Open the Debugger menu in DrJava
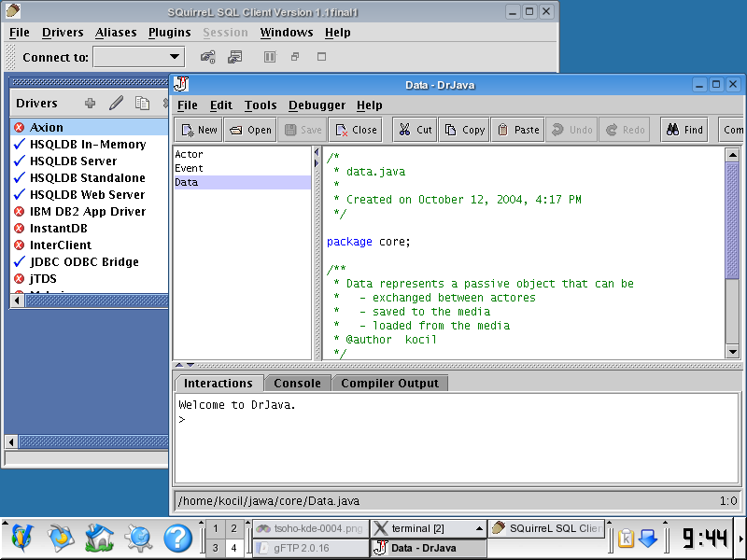Viewport: 747px width, 560px height. [x=317, y=105]
